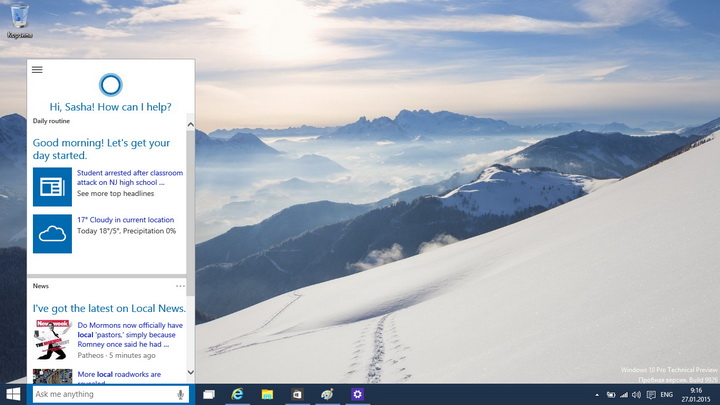Open the news headlines tile icon
720x405 pixels.
coord(52,186)
